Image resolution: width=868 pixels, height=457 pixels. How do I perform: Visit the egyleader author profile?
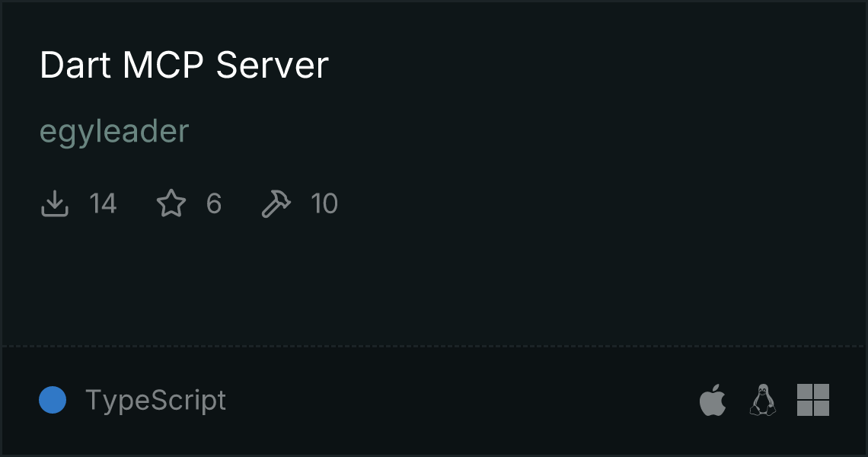coord(114,132)
